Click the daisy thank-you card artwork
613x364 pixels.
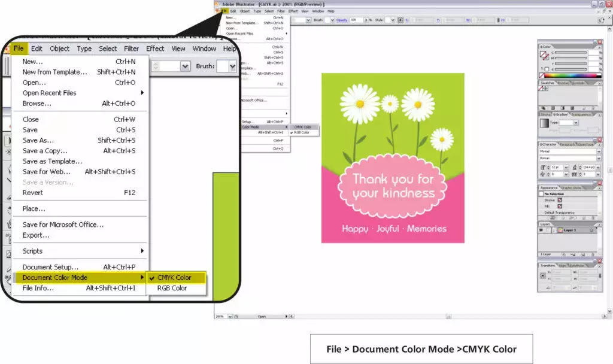[393, 157]
